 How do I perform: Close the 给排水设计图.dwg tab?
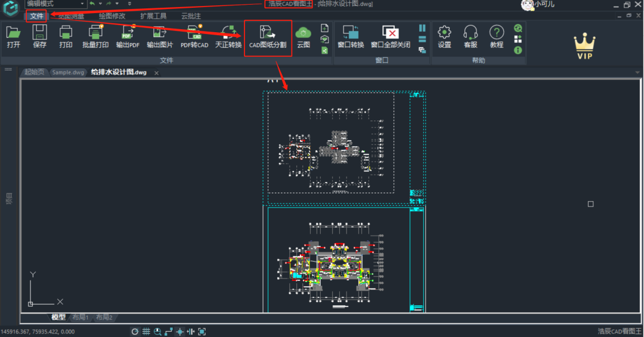pyautogui.click(x=156, y=73)
